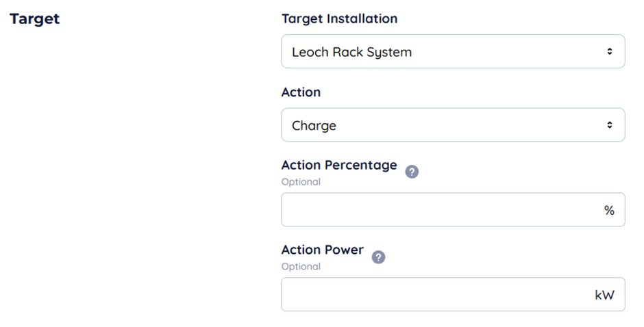Screen dimensions: 644x327
Task: Click the Target section heading
Action: 34,18
